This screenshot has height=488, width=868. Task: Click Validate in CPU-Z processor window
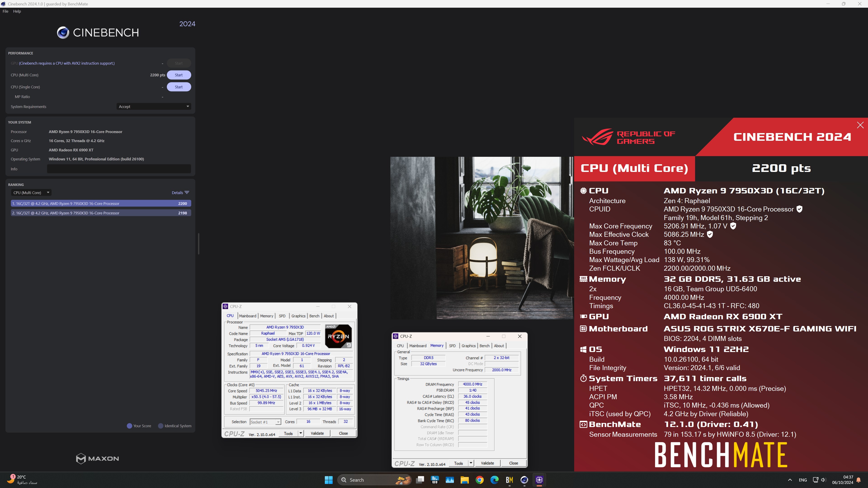(317, 434)
